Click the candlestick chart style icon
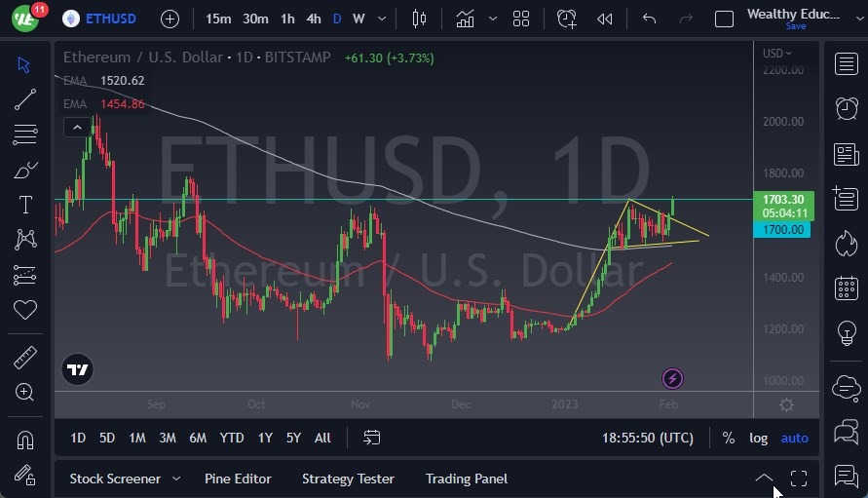The height and width of the screenshot is (498, 868). [x=420, y=19]
